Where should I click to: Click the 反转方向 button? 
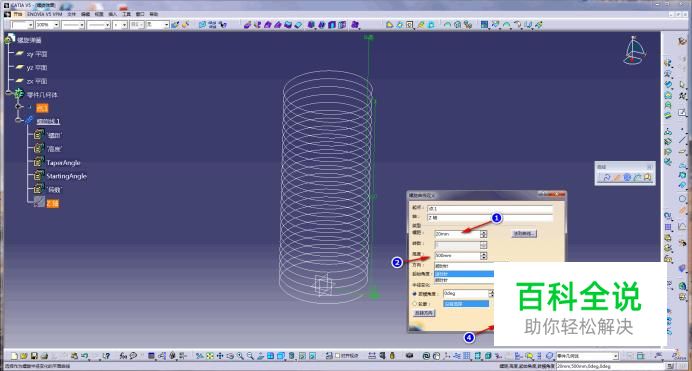point(424,313)
